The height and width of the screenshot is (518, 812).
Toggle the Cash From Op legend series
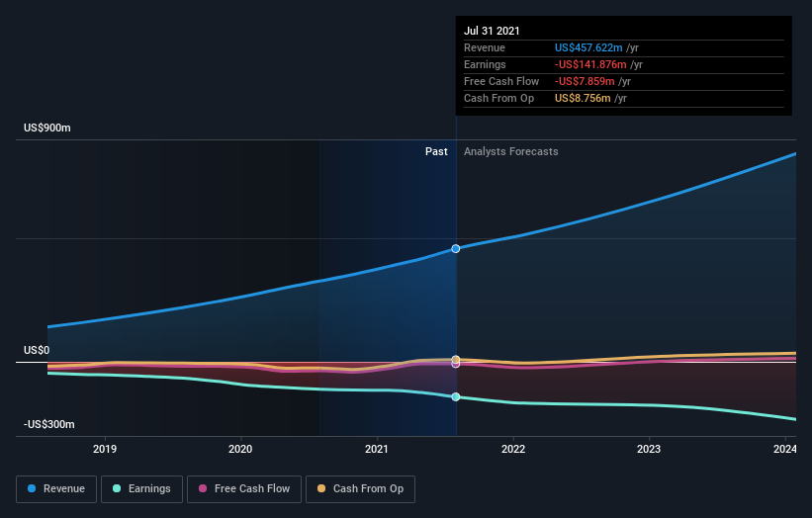click(360, 489)
